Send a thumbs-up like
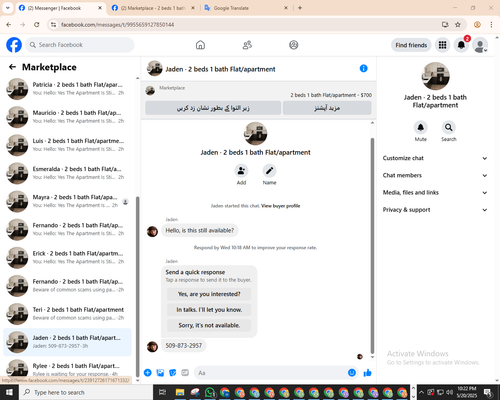The image size is (500, 400). [367, 373]
